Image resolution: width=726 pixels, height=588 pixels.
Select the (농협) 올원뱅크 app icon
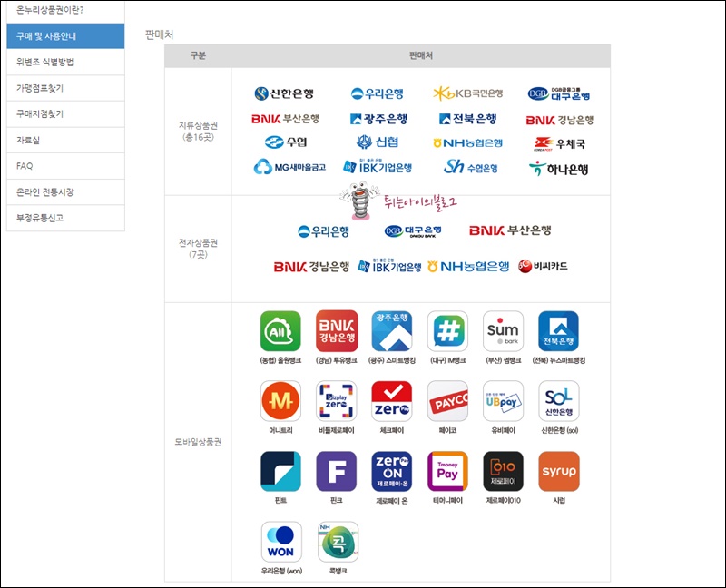click(x=280, y=331)
